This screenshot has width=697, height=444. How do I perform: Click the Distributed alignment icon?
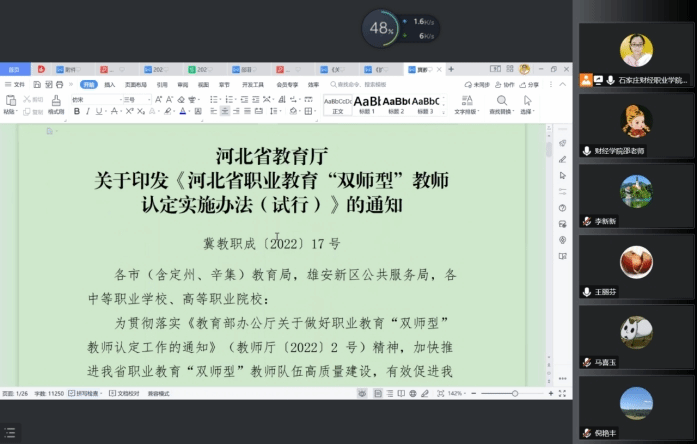tap(259, 111)
